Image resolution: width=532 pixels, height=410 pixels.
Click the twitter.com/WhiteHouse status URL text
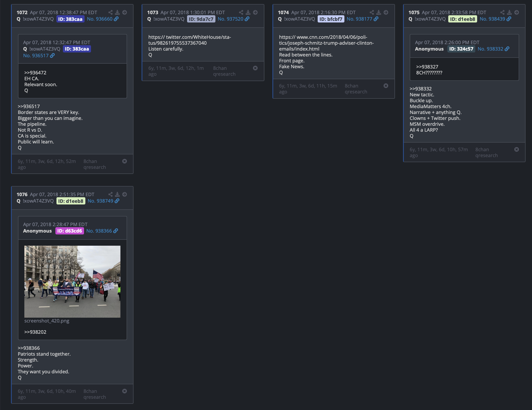(190, 40)
